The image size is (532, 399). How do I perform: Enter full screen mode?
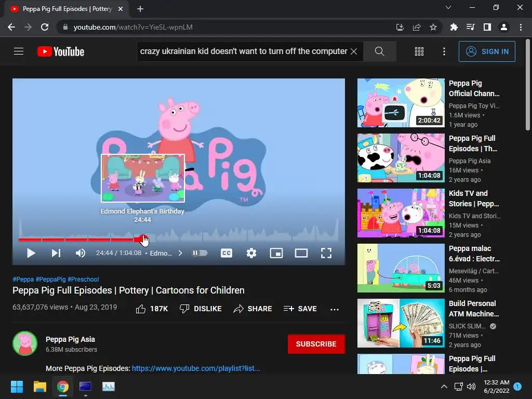(x=326, y=253)
